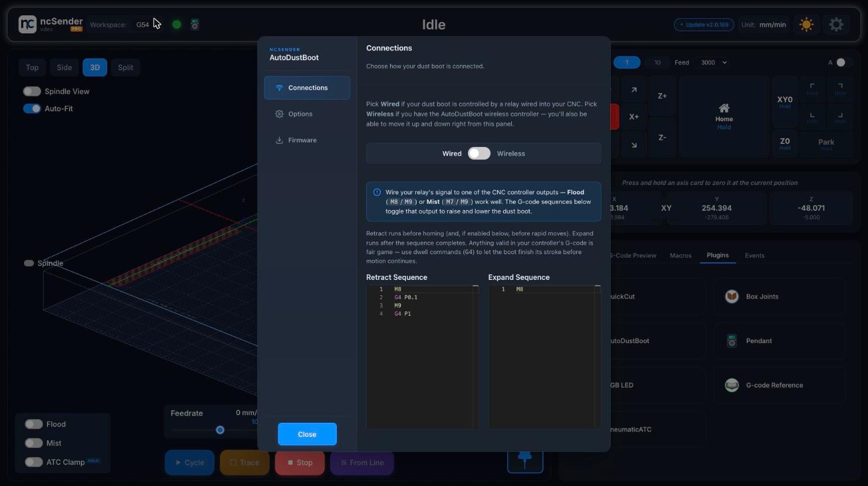Click the Z axis -48.071 card

811,208
